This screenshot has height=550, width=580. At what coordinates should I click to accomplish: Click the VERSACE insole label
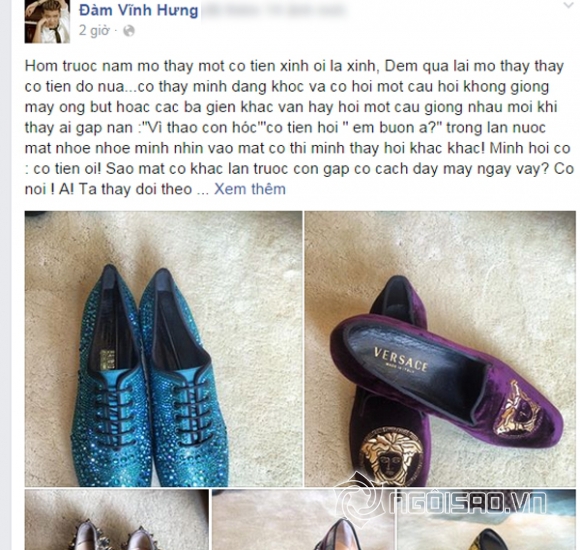401,360
